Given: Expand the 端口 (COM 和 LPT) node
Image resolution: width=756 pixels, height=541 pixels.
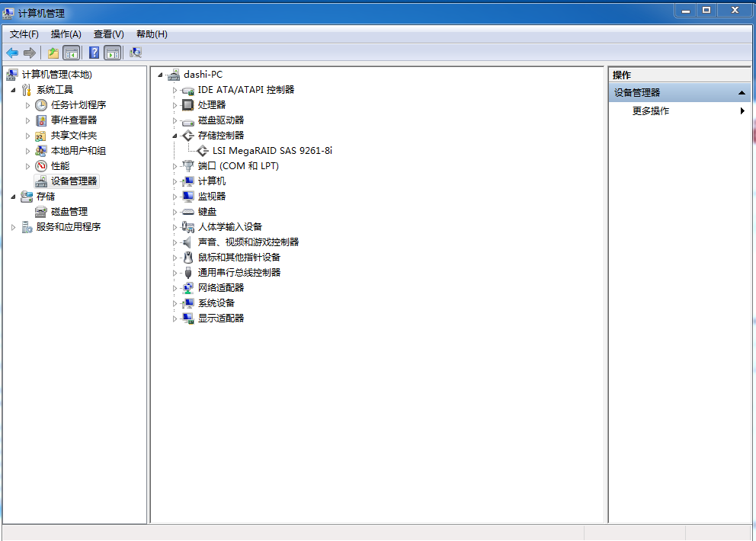Looking at the screenshot, I should [175, 166].
